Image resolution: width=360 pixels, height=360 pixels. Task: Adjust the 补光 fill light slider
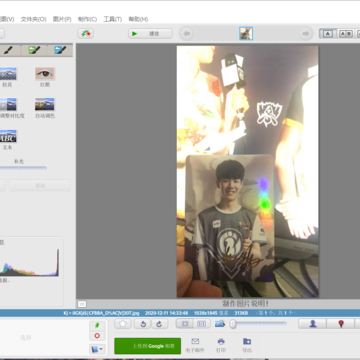[x=23, y=168]
